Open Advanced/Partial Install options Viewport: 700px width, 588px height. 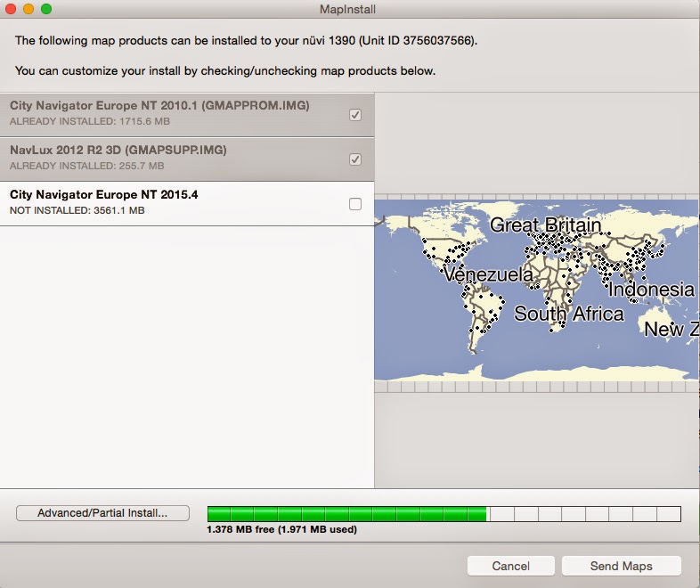[102, 513]
